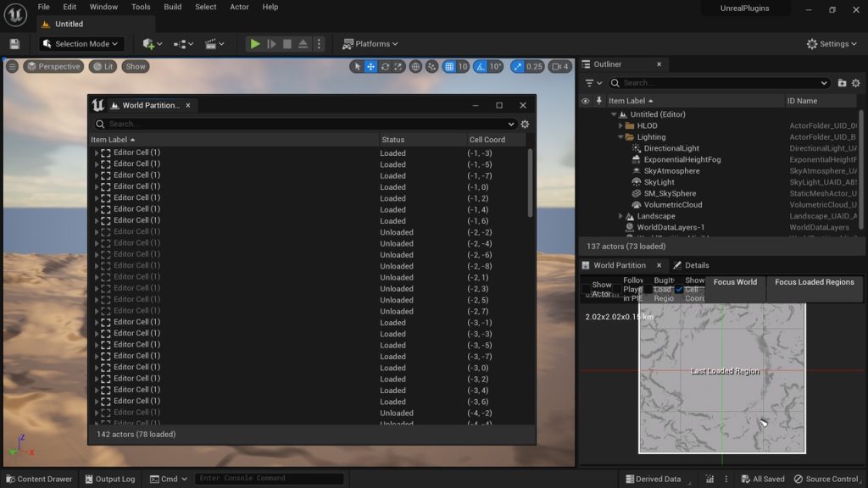Select the translate gizmo tool
The height and width of the screenshot is (488, 868).
pos(371,66)
